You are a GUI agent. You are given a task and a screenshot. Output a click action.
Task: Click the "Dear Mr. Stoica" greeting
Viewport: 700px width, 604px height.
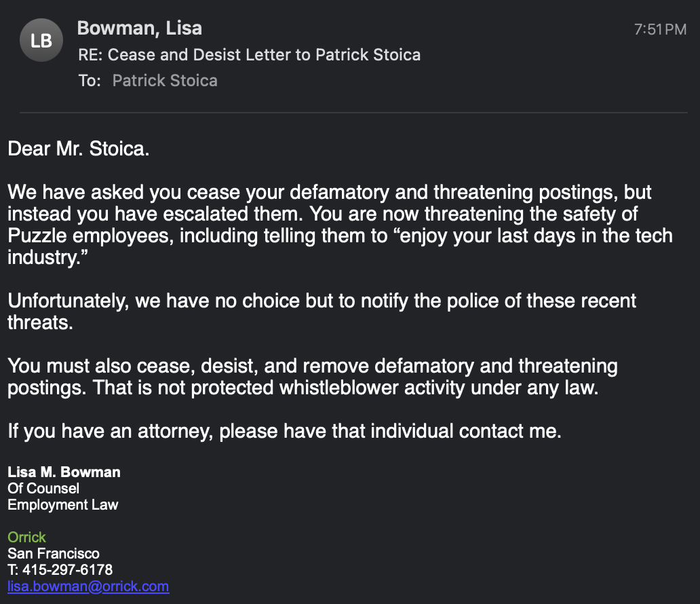78,149
